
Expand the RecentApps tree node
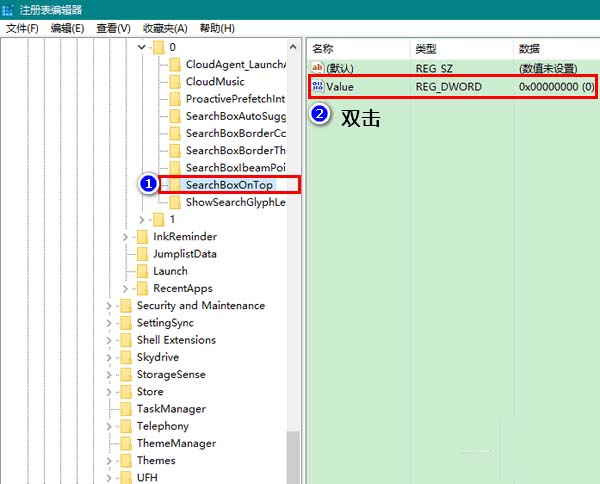tap(125, 288)
